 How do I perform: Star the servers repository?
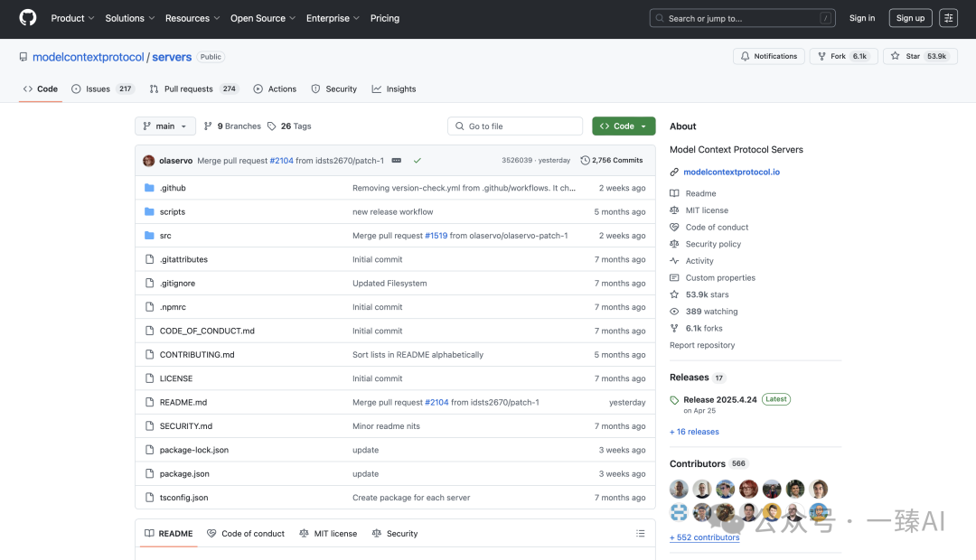[x=920, y=56]
